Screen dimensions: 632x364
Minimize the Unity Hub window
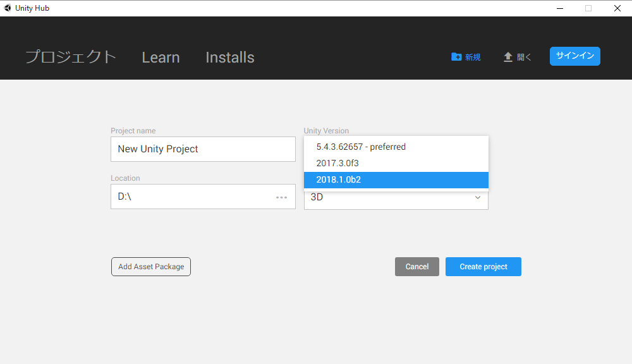(x=560, y=8)
